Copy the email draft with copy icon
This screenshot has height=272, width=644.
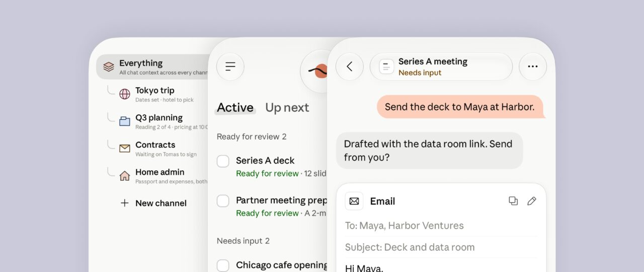tap(513, 201)
